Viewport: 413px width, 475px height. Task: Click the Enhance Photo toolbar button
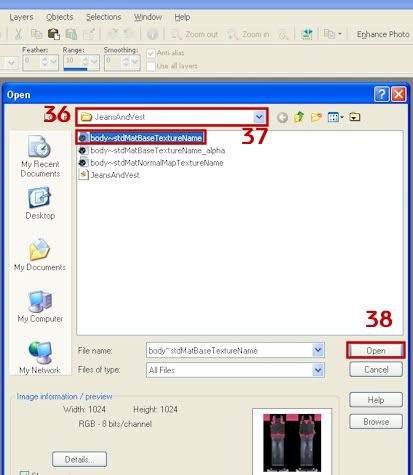(383, 34)
